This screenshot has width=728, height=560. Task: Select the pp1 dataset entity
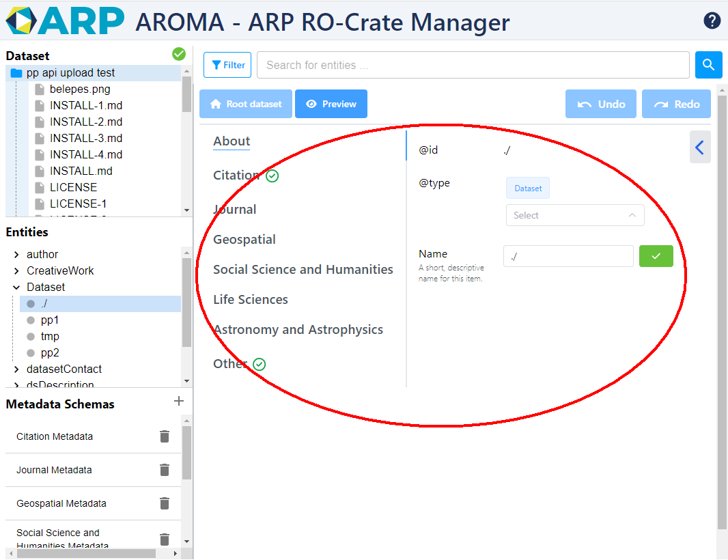coord(50,320)
